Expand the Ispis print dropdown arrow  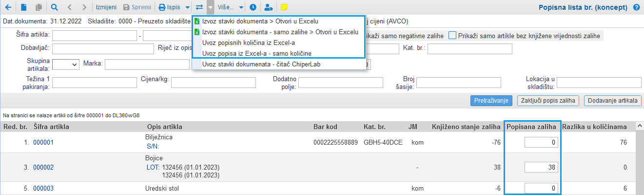tap(188, 8)
